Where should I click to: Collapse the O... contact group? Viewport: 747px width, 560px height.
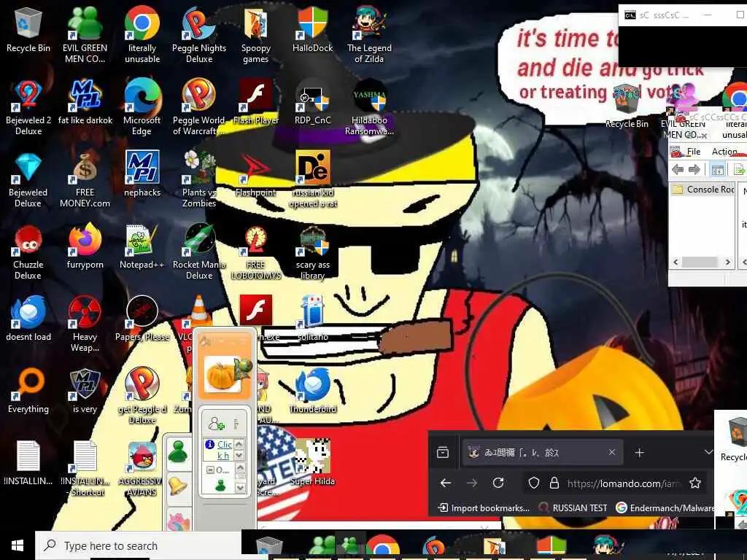pos(209,470)
